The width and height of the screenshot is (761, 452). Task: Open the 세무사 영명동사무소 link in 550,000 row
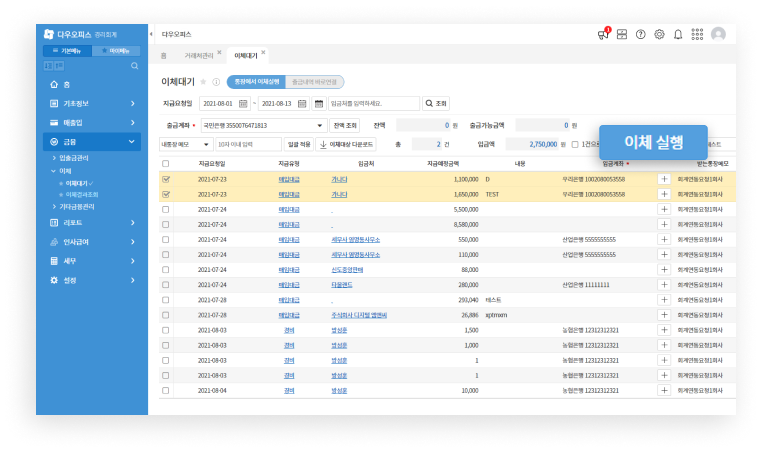(x=355, y=239)
